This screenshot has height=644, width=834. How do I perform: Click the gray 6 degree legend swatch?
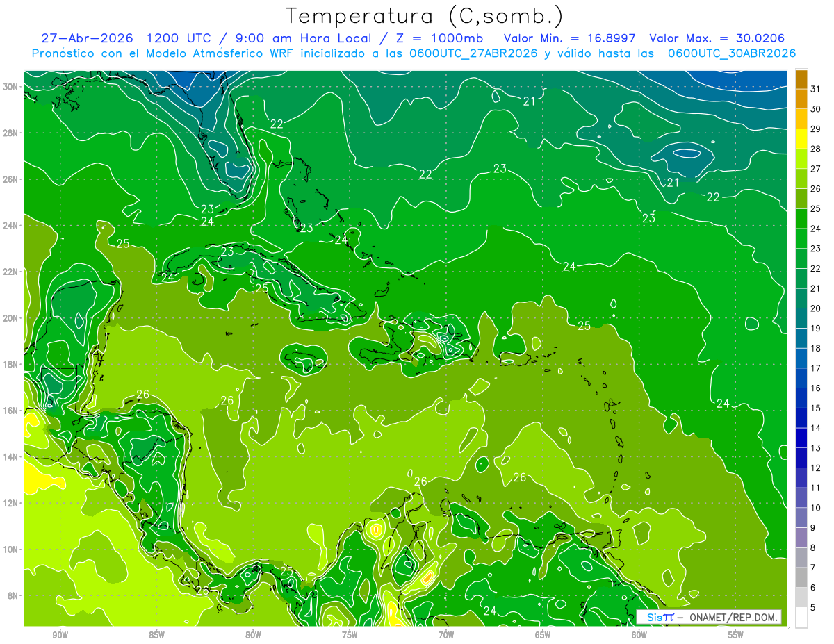pyautogui.click(x=801, y=578)
